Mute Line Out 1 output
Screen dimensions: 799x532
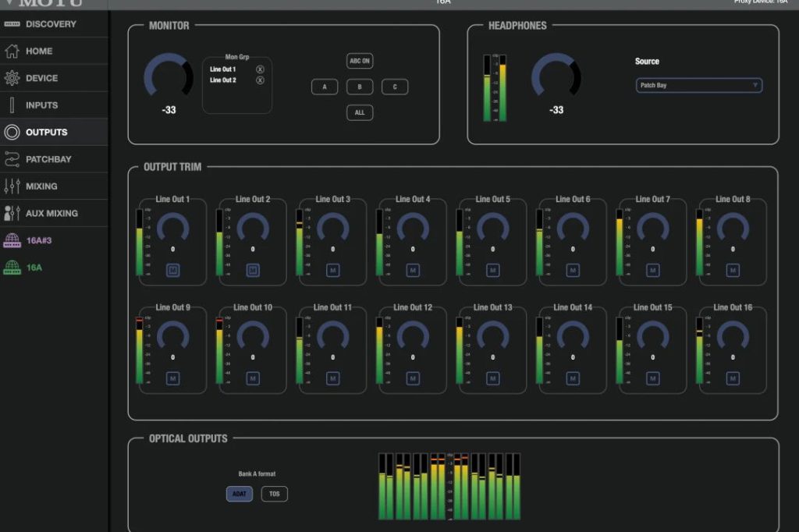(x=172, y=271)
